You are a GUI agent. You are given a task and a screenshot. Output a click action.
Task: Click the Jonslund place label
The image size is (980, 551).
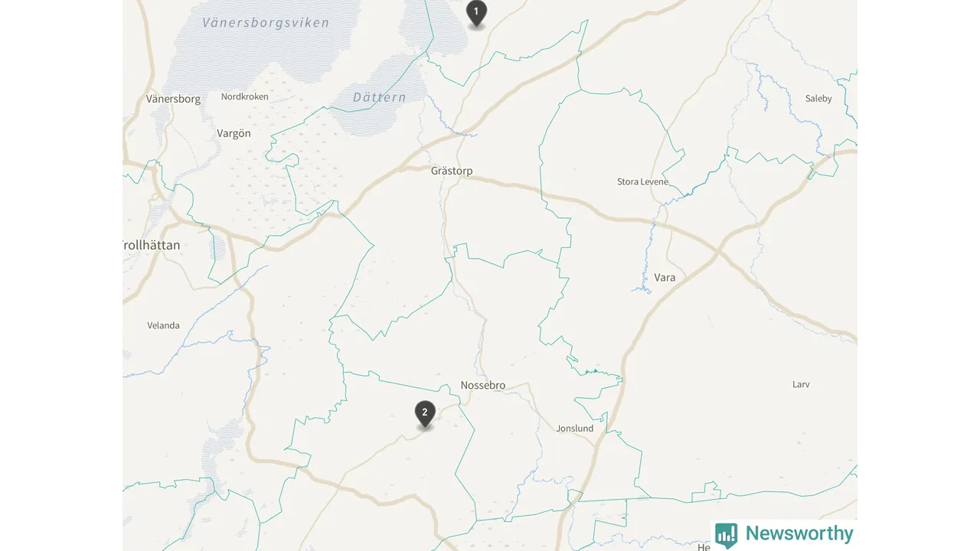pyautogui.click(x=575, y=428)
